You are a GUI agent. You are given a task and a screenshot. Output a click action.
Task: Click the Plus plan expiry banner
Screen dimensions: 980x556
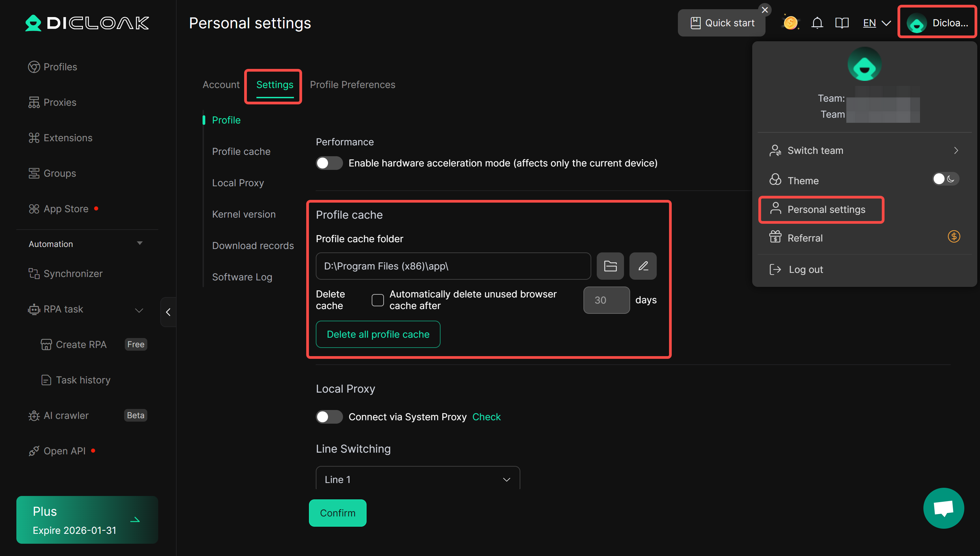click(87, 520)
